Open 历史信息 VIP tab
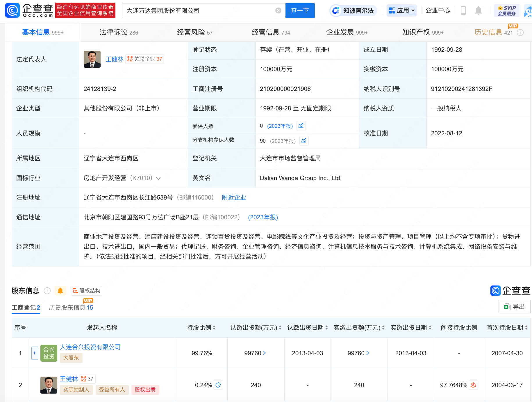532x402 pixels. pyautogui.click(x=493, y=32)
